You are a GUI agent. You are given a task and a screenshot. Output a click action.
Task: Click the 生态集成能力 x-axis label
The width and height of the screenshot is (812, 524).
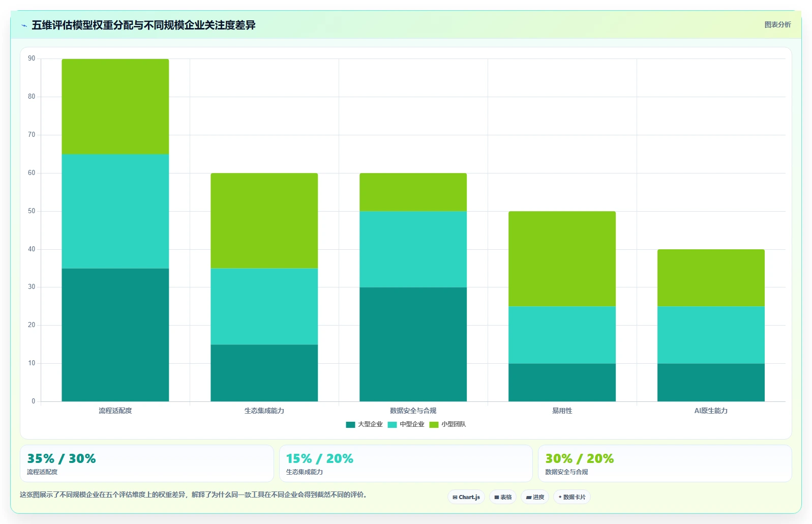[x=264, y=411]
